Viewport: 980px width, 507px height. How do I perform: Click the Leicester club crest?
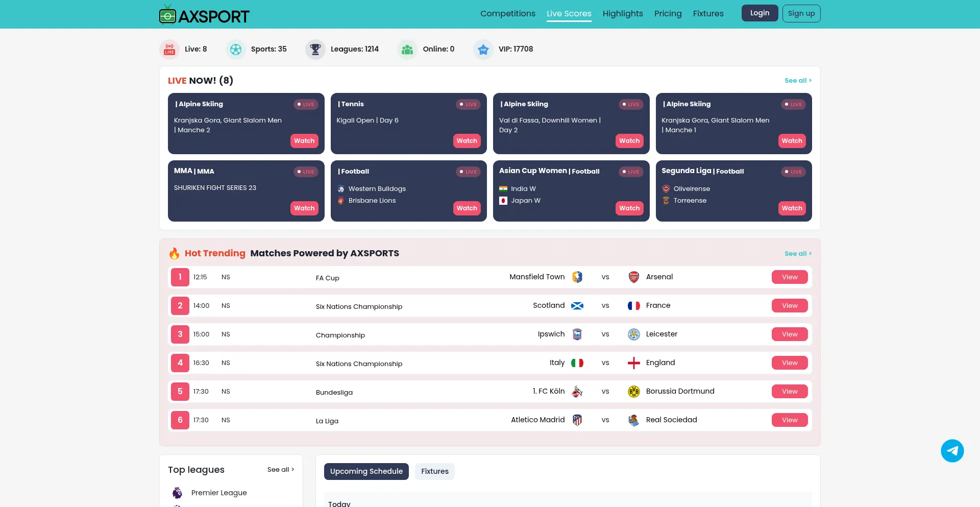point(634,334)
